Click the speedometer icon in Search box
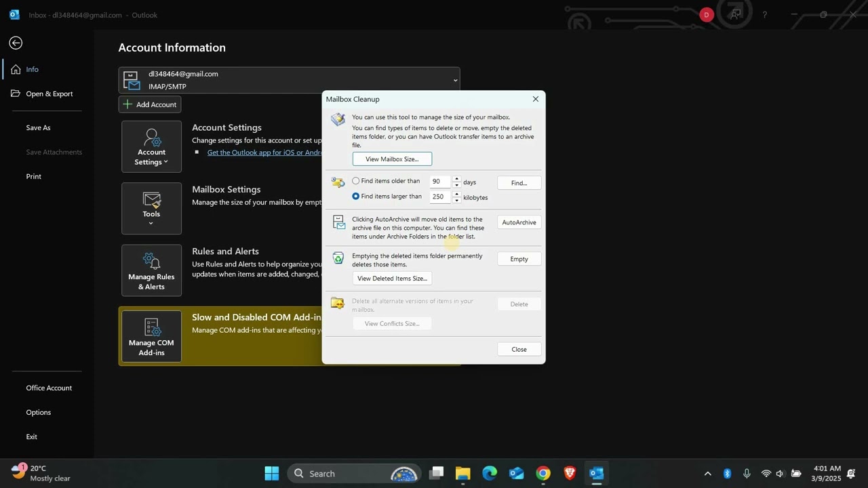Image resolution: width=868 pixels, height=488 pixels. point(404,474)
